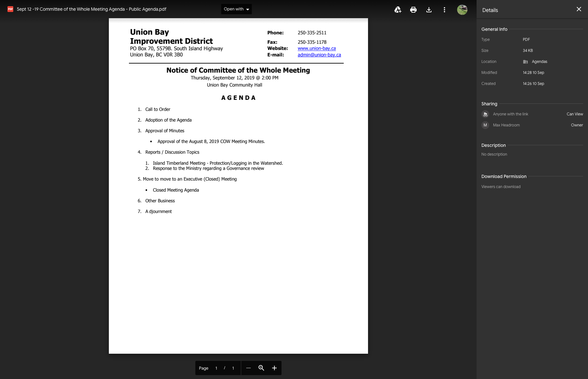
Task: Click the admin@union-bay.ca email link
Action: point(319,55)
